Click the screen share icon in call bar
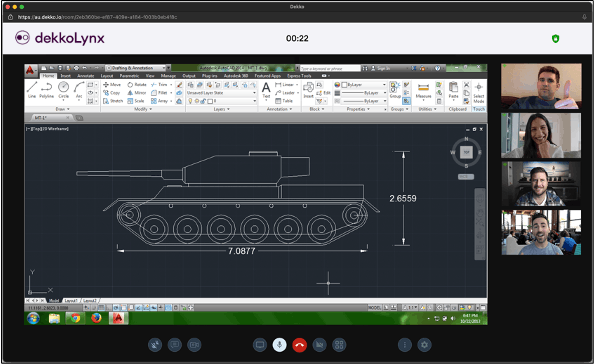Viewport: 594px width, 364px height. (x=260, y=345)
